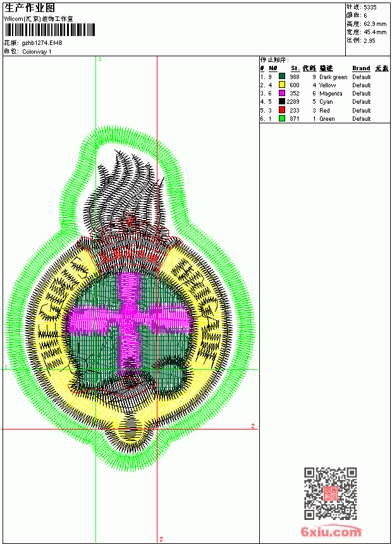The height and width of the screenshot is (544, 392).
Task: Click the magenta cross in the design
Action: (x=129, y=321)
